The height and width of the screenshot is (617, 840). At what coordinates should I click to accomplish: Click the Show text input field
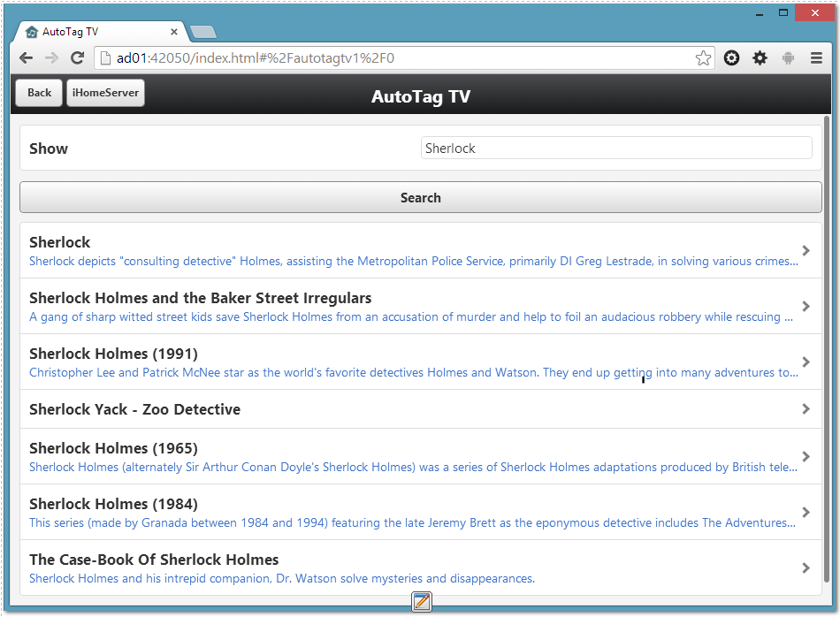[x=615, y=149]
